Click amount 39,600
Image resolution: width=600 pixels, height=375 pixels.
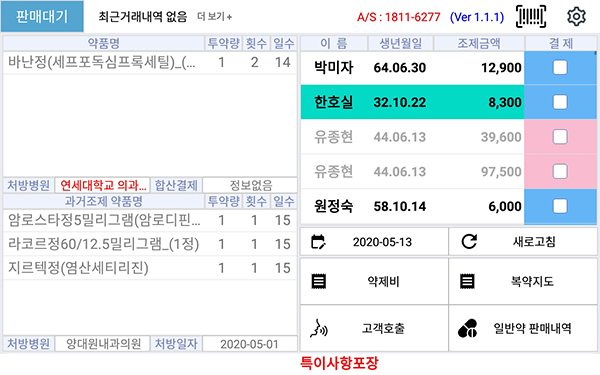coord(501,137)
